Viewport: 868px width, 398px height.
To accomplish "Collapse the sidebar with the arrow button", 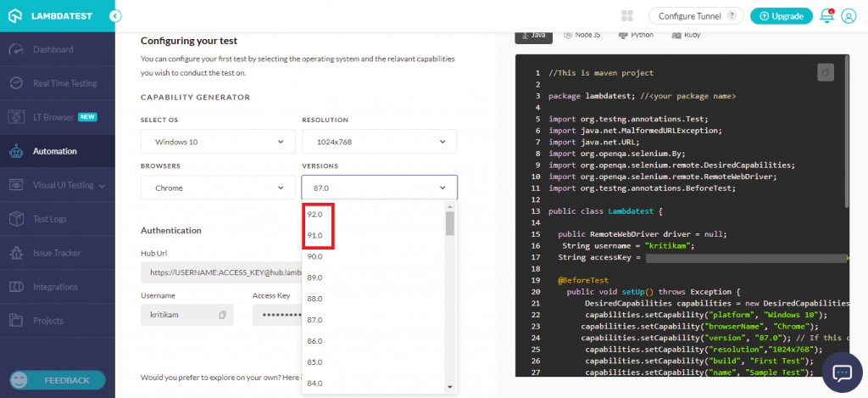I will click(115, 16).
